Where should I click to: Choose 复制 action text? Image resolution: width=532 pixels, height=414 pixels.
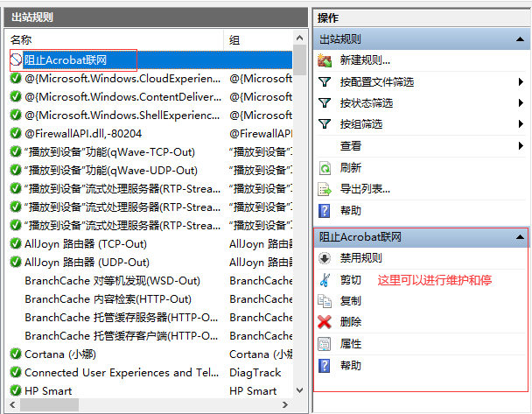click(351, 301)
